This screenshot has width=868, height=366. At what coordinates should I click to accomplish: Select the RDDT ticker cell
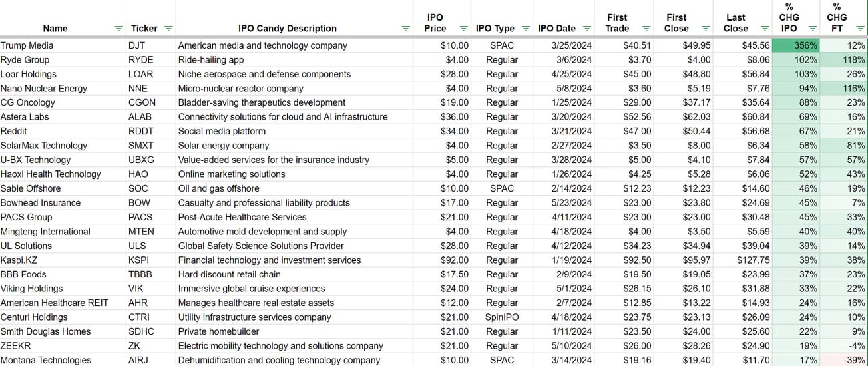pos(151,131)
